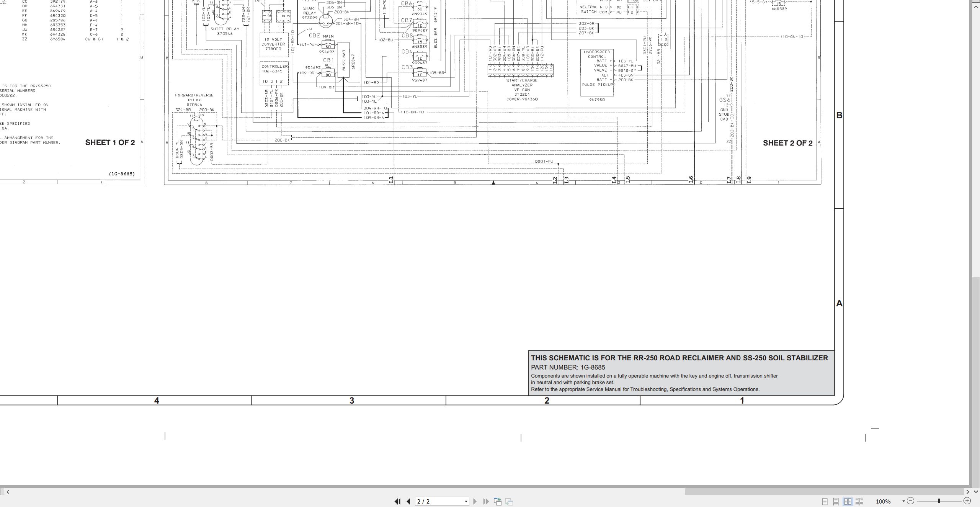This screenshot has height=507, width=980.
Task: Click the RR-250 Road Reclaimer schematic title
Action: click(x=679, y=358)
